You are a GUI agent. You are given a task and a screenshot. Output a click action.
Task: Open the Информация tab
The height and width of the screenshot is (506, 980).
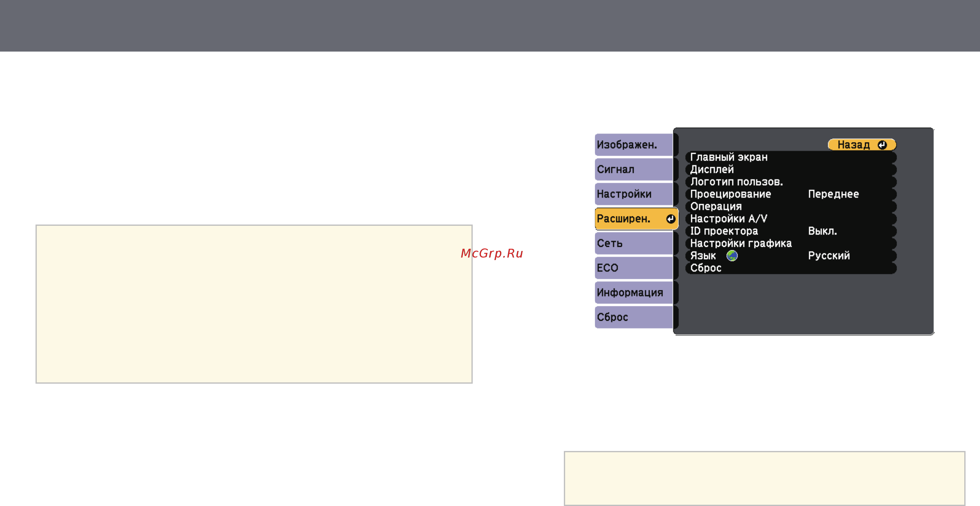[x=634, y=292]
